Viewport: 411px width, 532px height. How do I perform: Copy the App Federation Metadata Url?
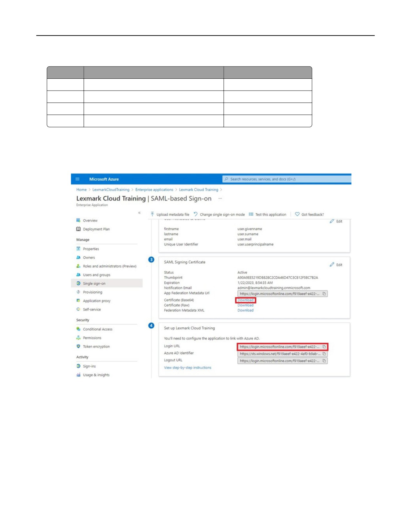324,294
